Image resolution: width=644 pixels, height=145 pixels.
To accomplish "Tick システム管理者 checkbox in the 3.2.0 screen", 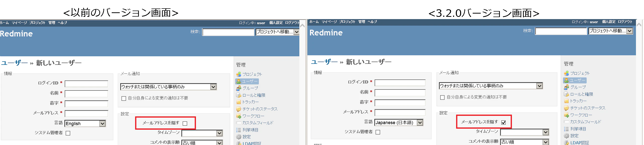I will (x=378, y=132).
